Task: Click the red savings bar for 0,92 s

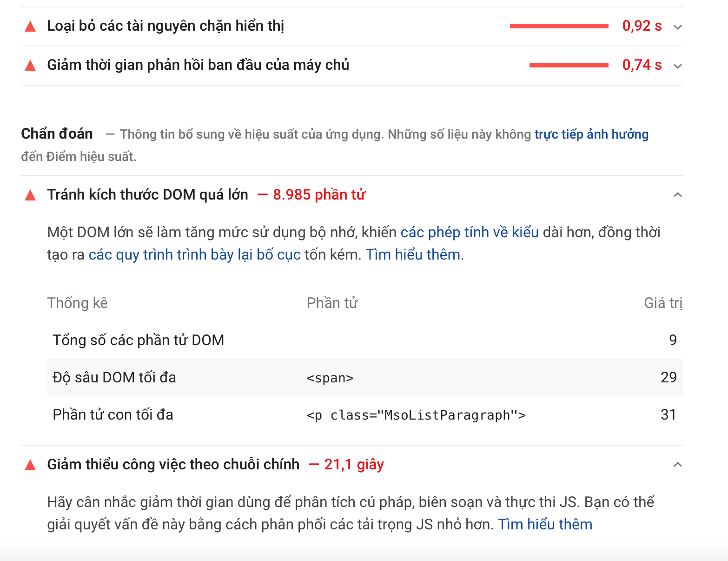Action: [559, 26]
